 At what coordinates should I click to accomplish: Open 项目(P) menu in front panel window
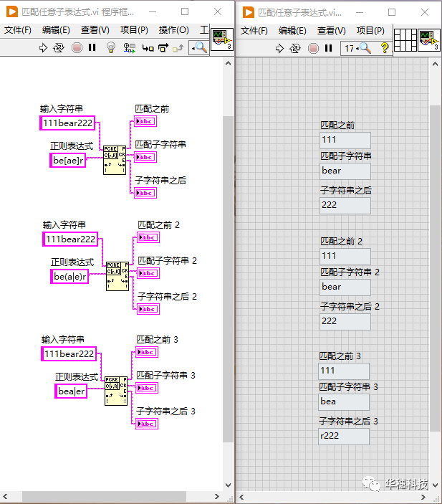370,30
